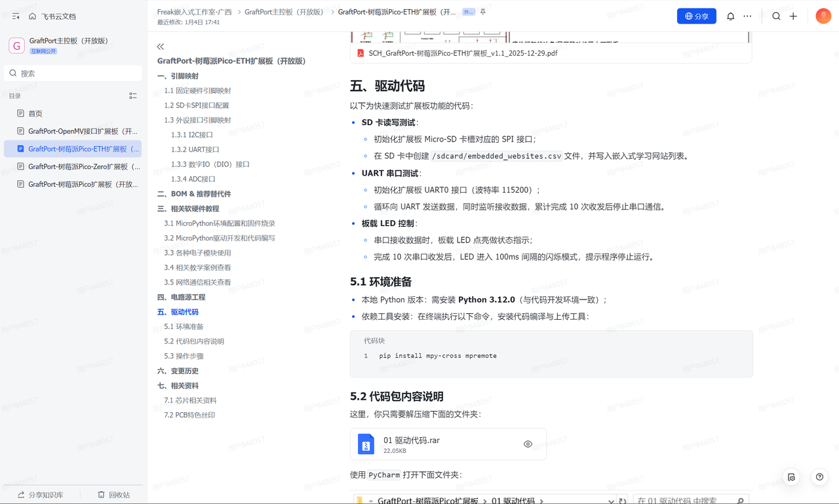
Task: Jump to 5.2 代码包内容说明 in outline
Action: click(194, 341)
